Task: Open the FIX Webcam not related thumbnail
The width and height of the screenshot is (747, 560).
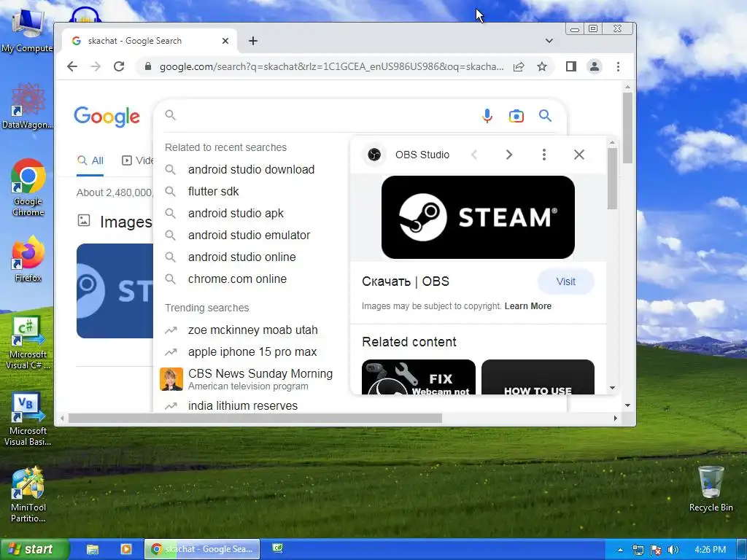Action: [419, 377]
